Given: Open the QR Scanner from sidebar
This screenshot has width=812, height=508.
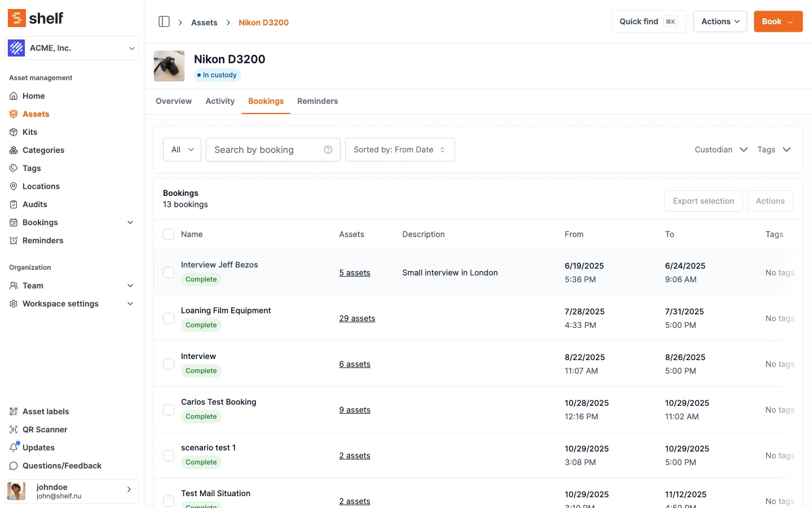Looking at the screenshot, I should coord(45,430).
